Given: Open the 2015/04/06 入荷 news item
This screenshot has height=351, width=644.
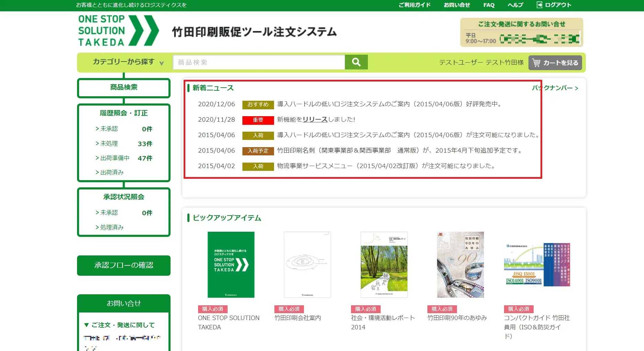Looking at the screenshot, I should point(408,135).
